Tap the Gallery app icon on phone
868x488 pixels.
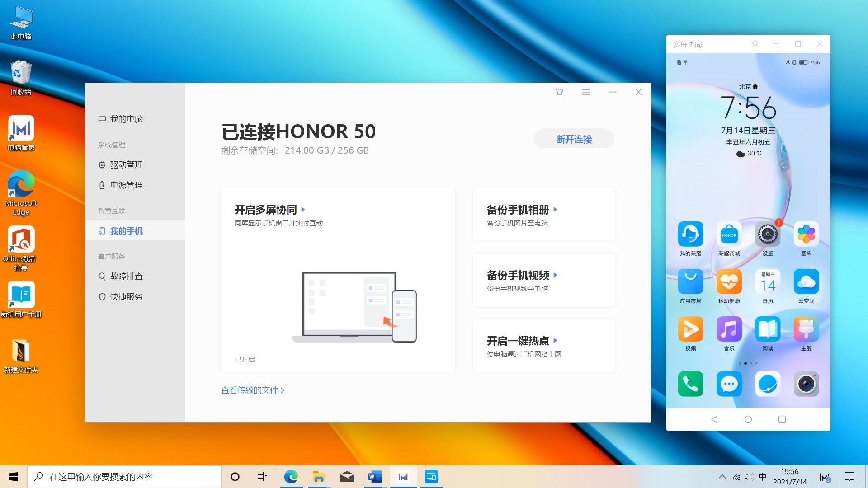coord(806,235)
